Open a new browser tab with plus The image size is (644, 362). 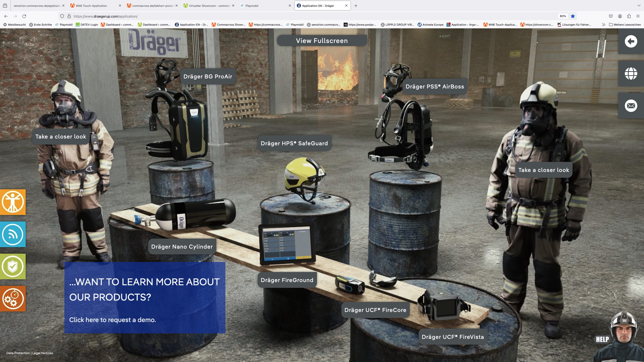(x=356, y=6)
